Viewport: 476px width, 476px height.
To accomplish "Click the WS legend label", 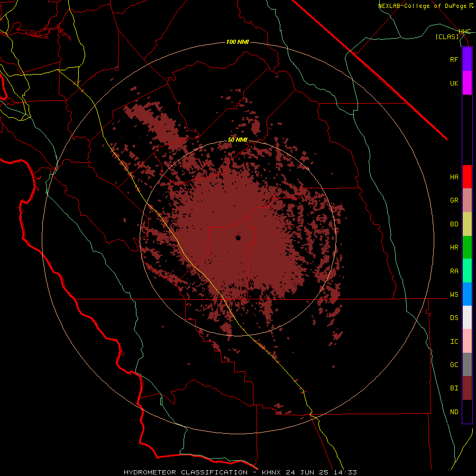I will click(x=454, y=295).
